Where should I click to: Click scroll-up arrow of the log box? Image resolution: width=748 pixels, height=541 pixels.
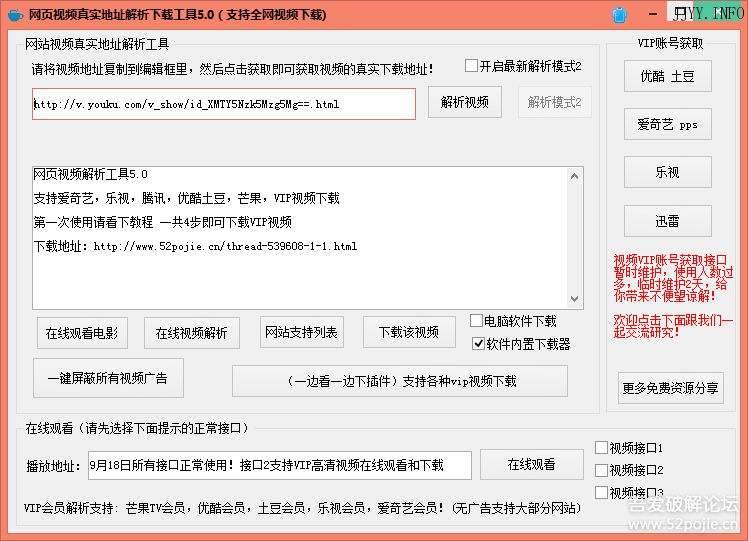pos(574,176)
